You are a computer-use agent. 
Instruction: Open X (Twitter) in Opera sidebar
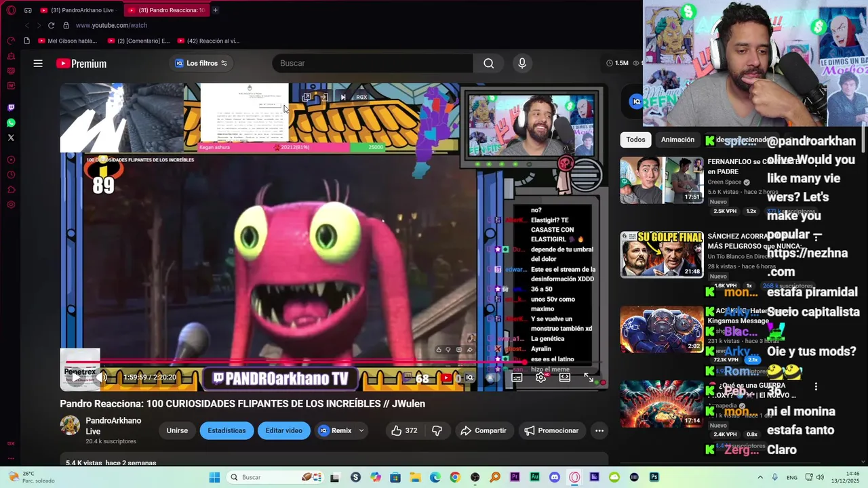[x=11, y=138]
